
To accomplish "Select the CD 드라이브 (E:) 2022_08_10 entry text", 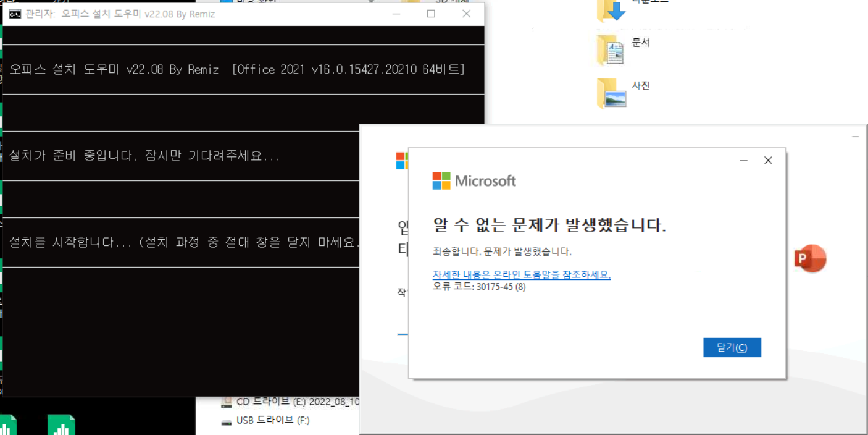I will tap(298, 402).
